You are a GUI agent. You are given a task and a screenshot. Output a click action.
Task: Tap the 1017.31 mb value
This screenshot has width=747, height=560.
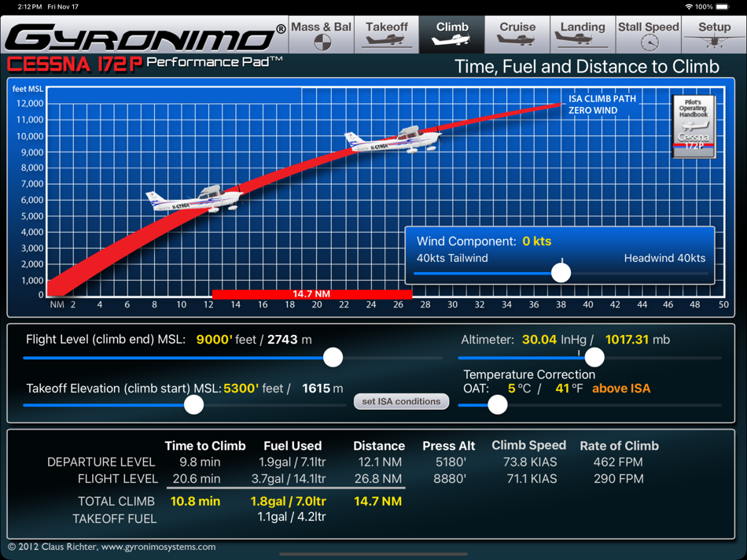coord(627,340)
